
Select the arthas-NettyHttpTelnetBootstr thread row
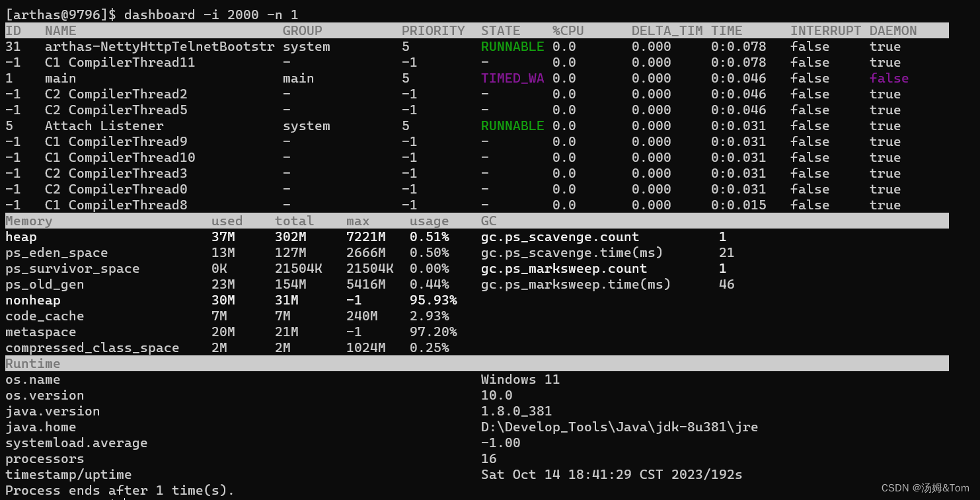click(162, 46)
